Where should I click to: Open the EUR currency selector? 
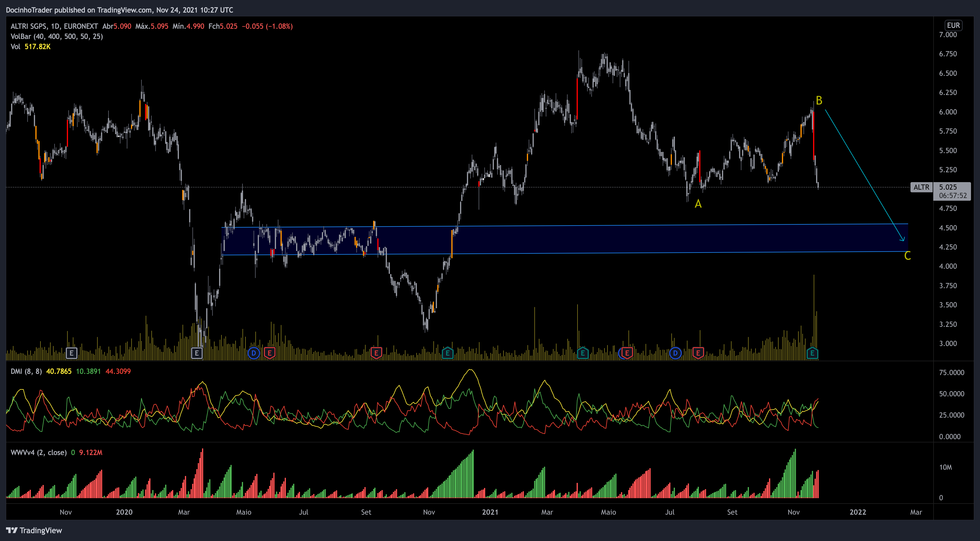coord(953,25)
